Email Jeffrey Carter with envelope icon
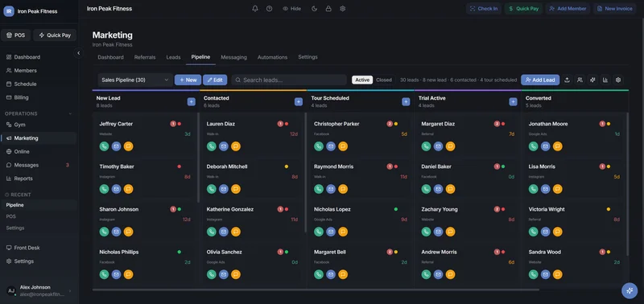 pos(116,146)
